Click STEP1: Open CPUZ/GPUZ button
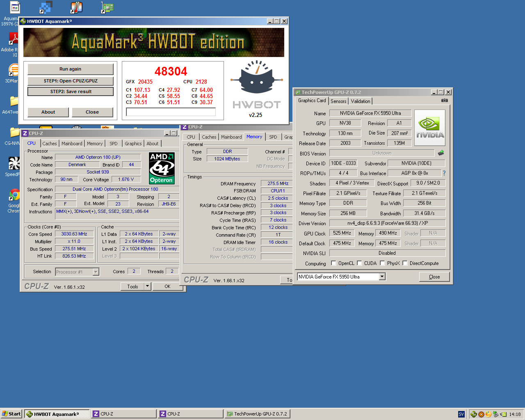The image size is (525, 420). coord(71,81)
